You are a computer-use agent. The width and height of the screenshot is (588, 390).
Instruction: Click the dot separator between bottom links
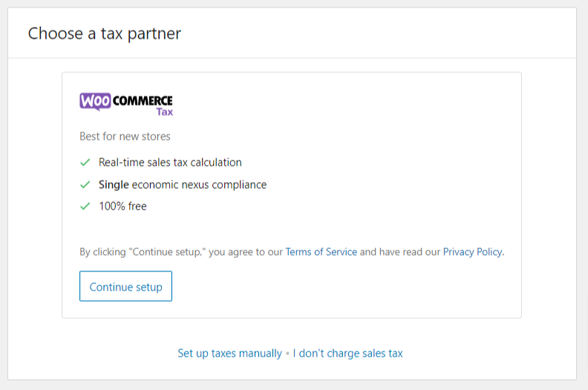pos(287,354)
